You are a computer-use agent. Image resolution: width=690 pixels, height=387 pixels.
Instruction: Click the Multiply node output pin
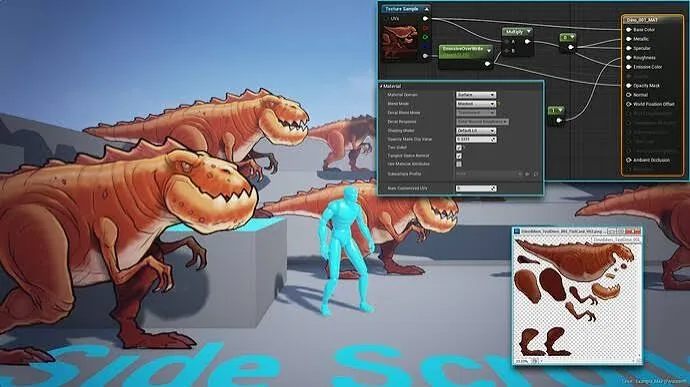click(x=528, y=42)
